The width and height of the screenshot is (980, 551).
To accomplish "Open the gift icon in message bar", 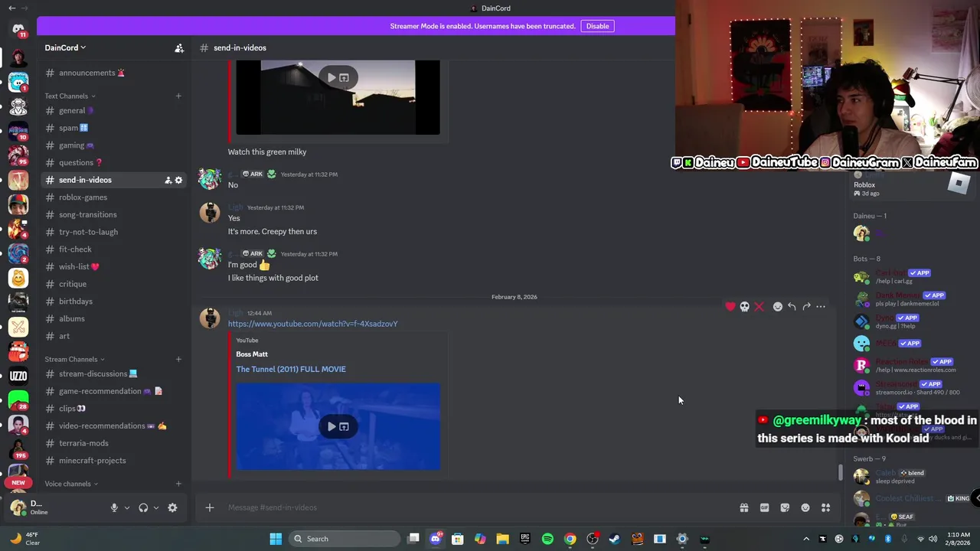I will tap(743, 507).
